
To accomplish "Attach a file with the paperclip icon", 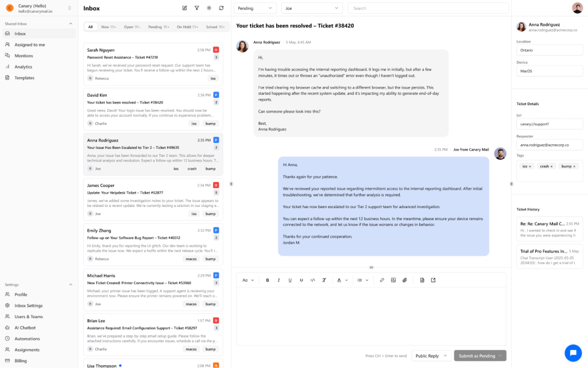I will click(405, 280).
